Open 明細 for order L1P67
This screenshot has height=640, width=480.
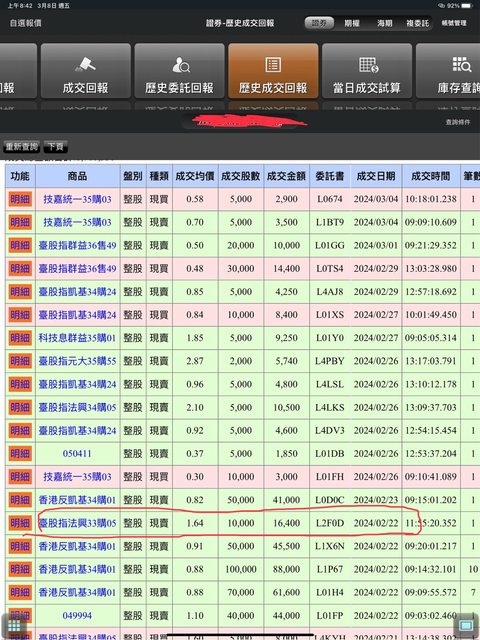20,569
